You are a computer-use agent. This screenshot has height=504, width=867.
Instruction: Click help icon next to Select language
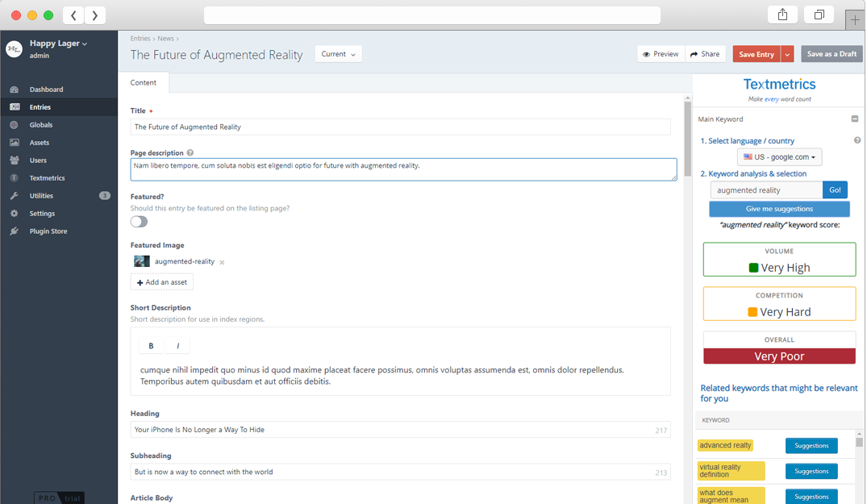(x=857, y=140)
